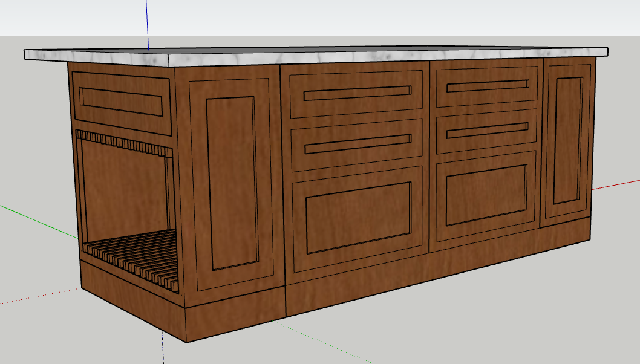The width and height of the screenshot is (640, 364).
Task: Click the solid blue vertical axis line
Action: (147, 24)
